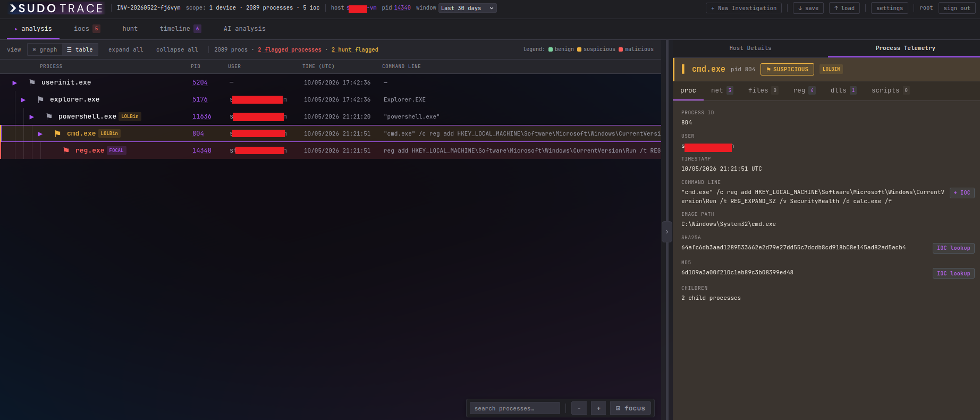Switch to the Host Details tab
The height and width of the screenshot is (420, 980).
click(x=750, y=48)
